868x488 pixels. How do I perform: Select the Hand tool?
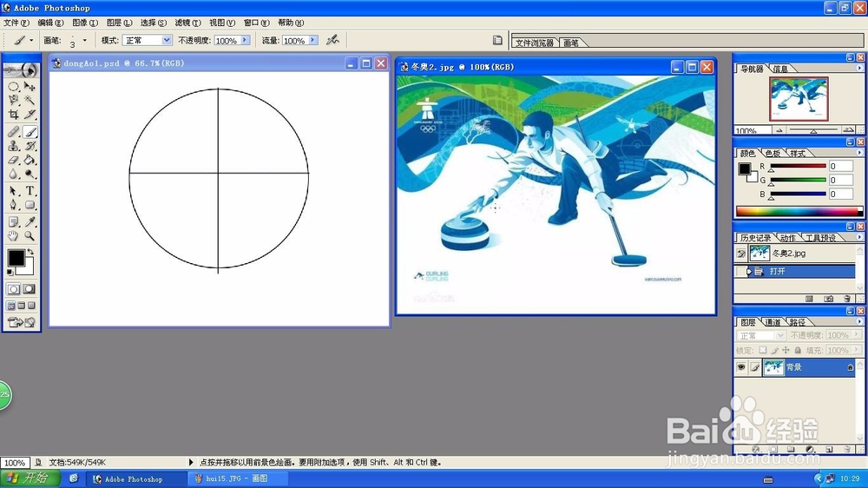13,236
